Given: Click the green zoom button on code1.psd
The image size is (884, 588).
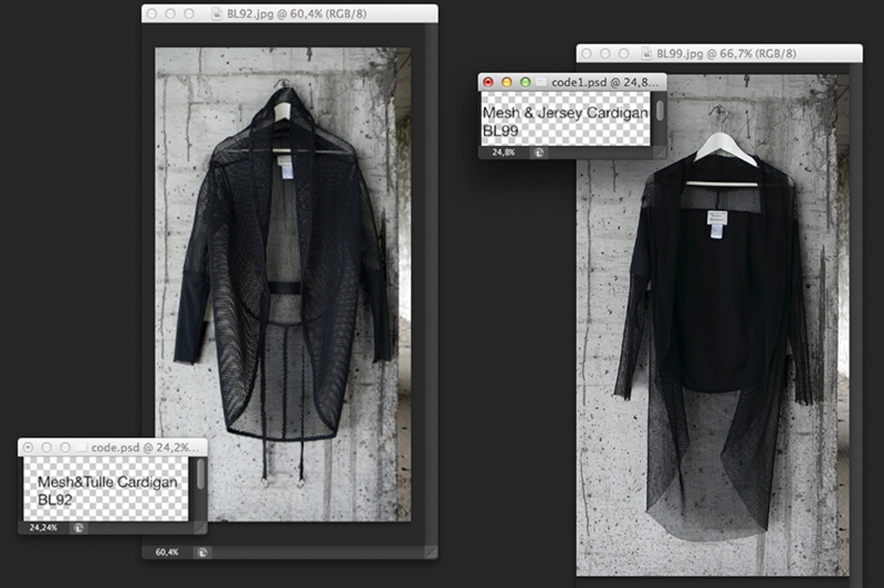Looking at the screenshot, I should [x=525, y=82].
